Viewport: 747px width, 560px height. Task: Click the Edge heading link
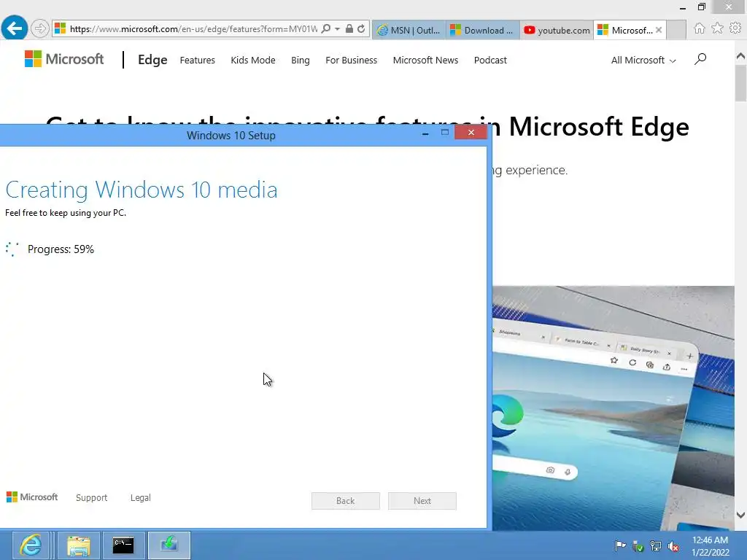pyautogui.click(x=152, y=60)
